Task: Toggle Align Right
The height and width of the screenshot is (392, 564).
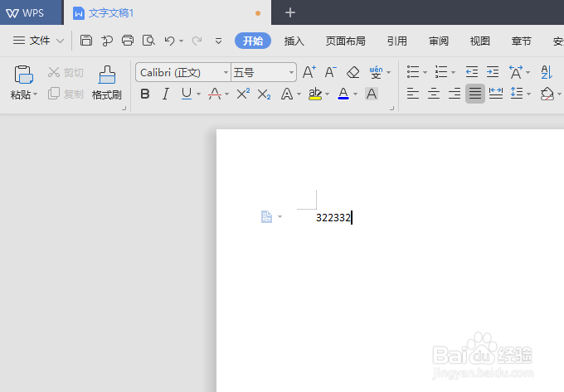Action: pos(455,94)
